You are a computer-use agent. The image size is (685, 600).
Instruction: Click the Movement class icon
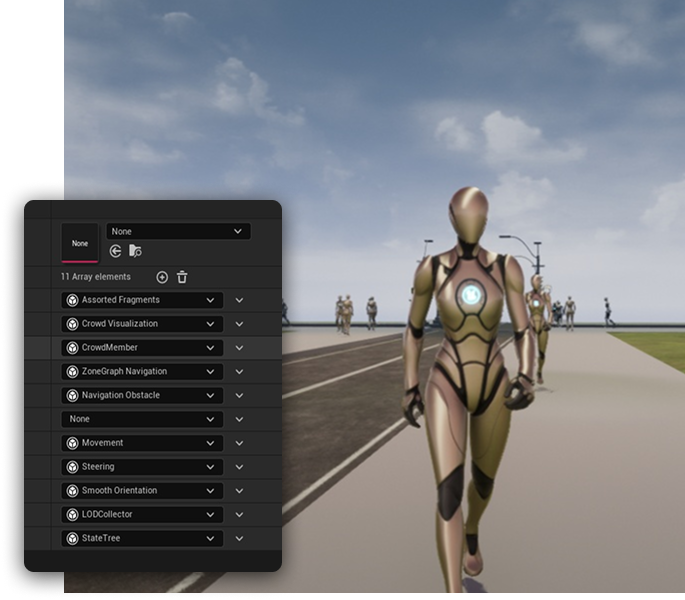pos(72,443)
